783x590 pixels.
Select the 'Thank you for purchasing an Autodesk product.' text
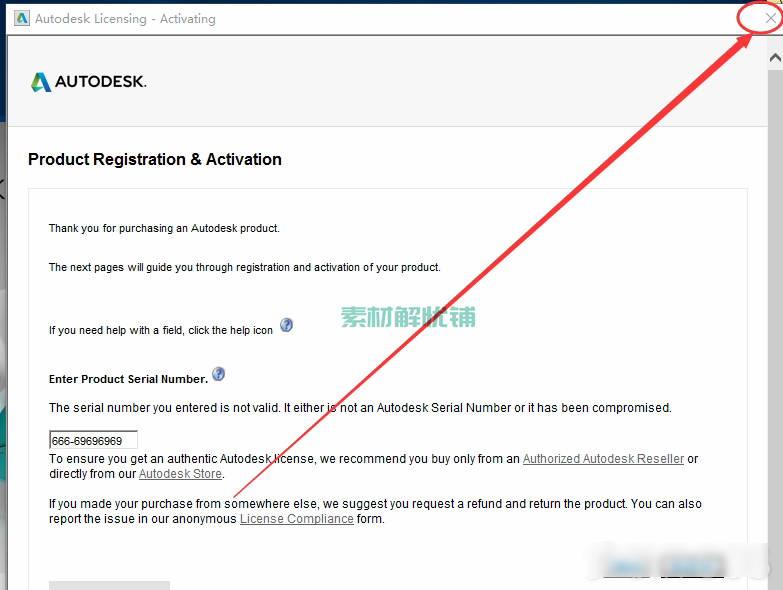(x=164, y=229)
